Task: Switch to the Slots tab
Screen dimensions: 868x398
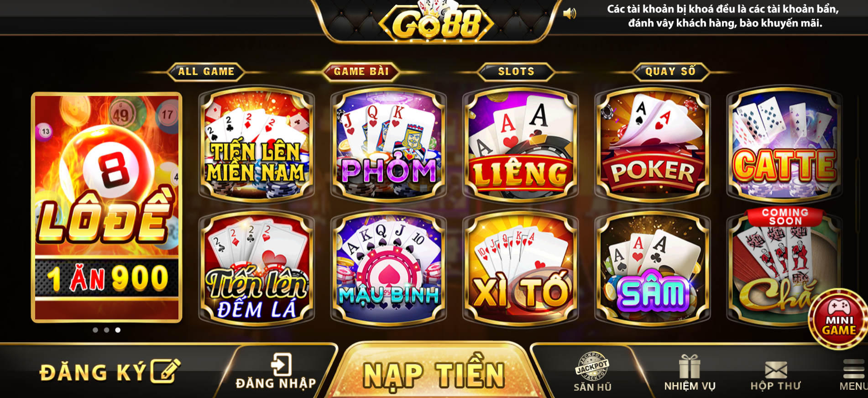Action: 516,72
